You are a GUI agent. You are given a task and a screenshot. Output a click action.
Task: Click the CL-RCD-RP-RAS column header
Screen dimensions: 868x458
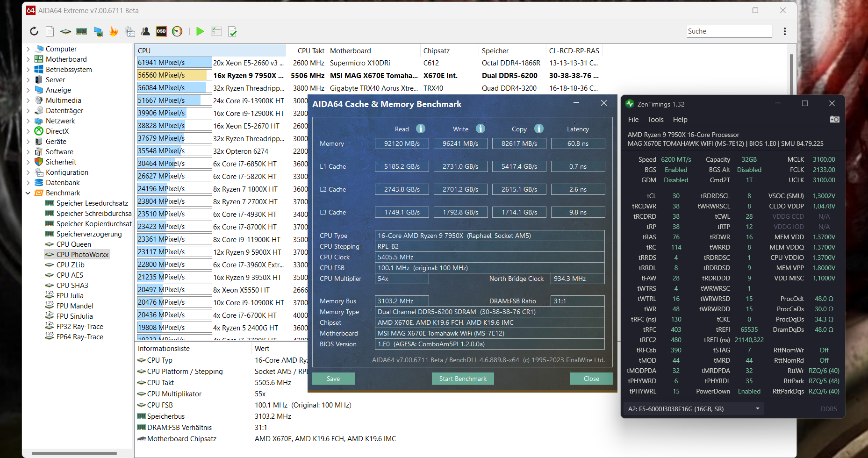point(574,50)
